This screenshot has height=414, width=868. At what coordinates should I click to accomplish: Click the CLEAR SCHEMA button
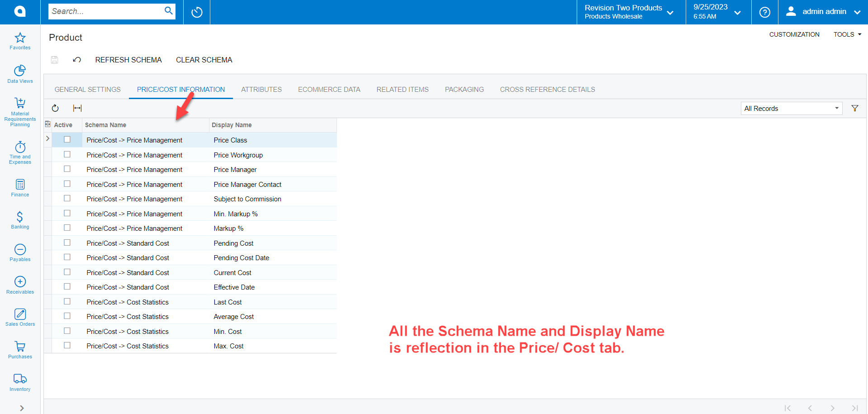click(204, 60)
